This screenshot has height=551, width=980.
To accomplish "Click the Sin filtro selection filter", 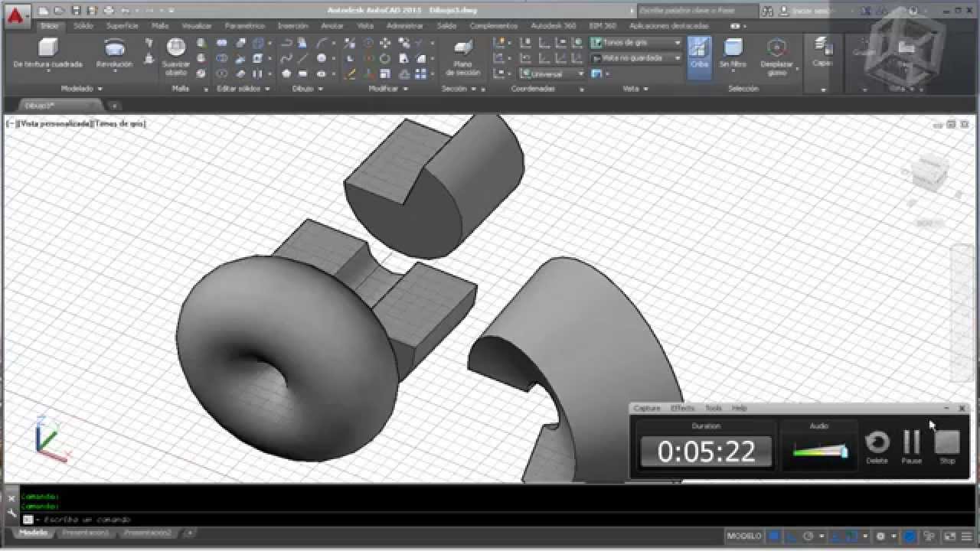I will [x=733, y=54].
